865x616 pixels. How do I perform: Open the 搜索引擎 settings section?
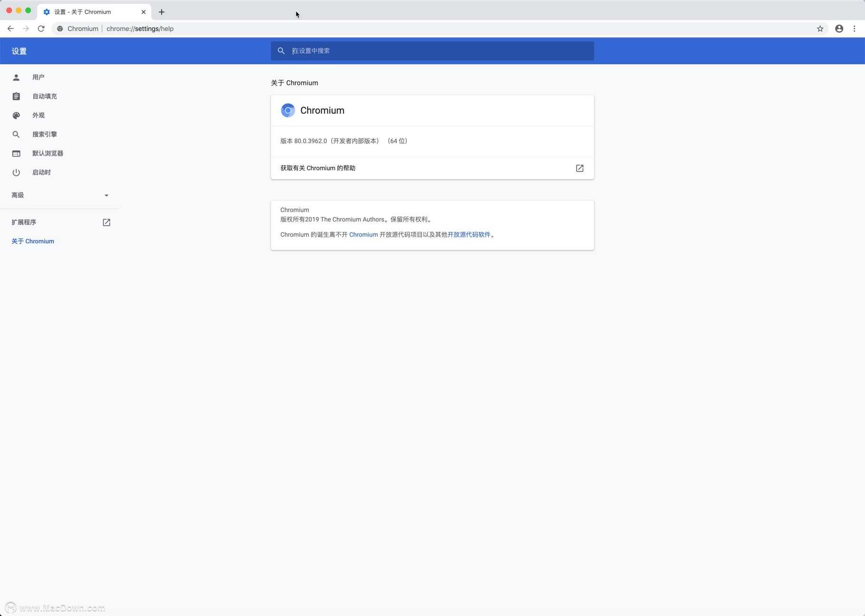coord(59,134)
